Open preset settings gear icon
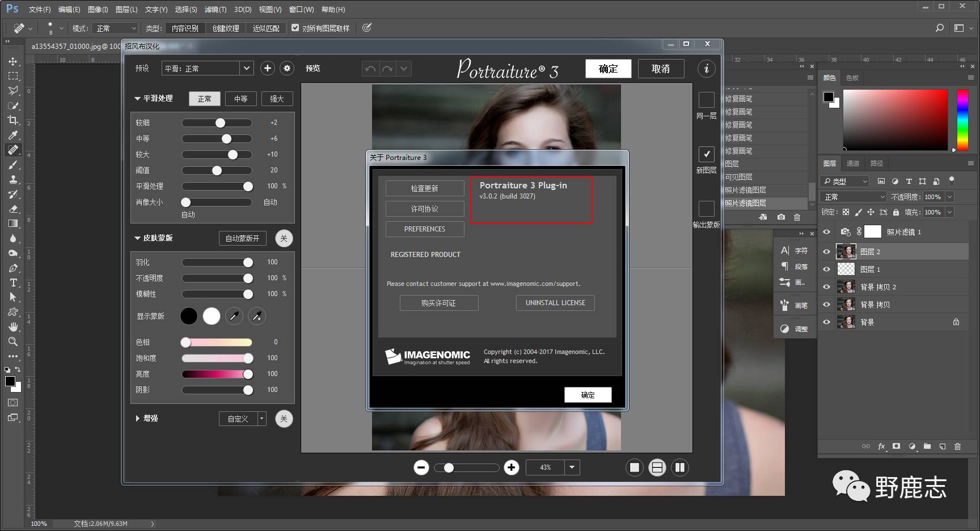This screenshot has width=980, height=531. (287, 69)
